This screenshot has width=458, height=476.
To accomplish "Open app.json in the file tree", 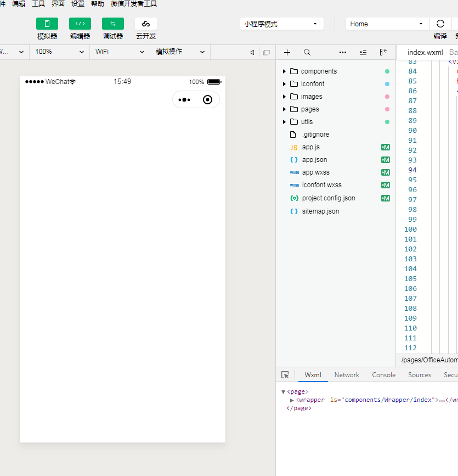I will 314,160.
